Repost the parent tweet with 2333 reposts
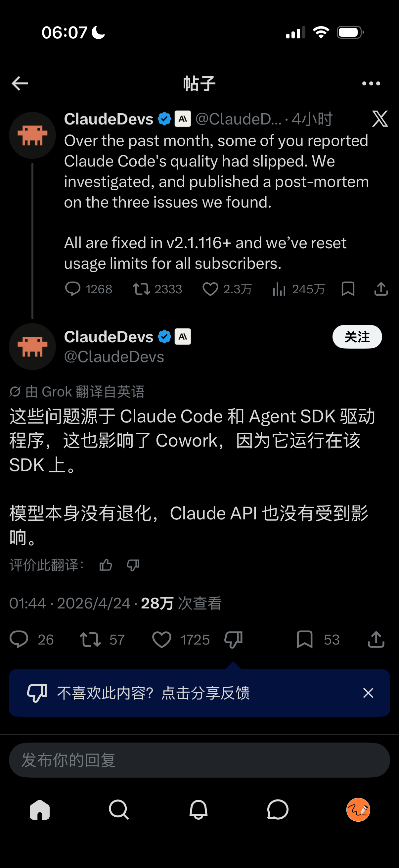399x868 pixels. coord(157,289)
